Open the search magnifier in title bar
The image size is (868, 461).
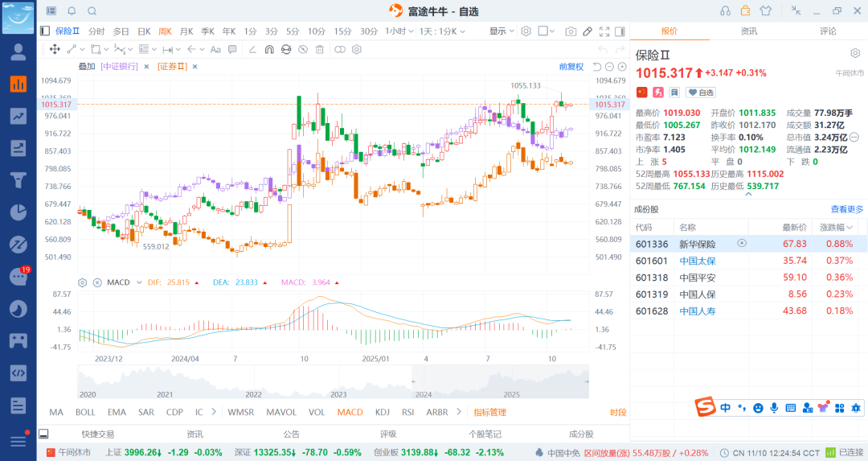tap(92, 10)
